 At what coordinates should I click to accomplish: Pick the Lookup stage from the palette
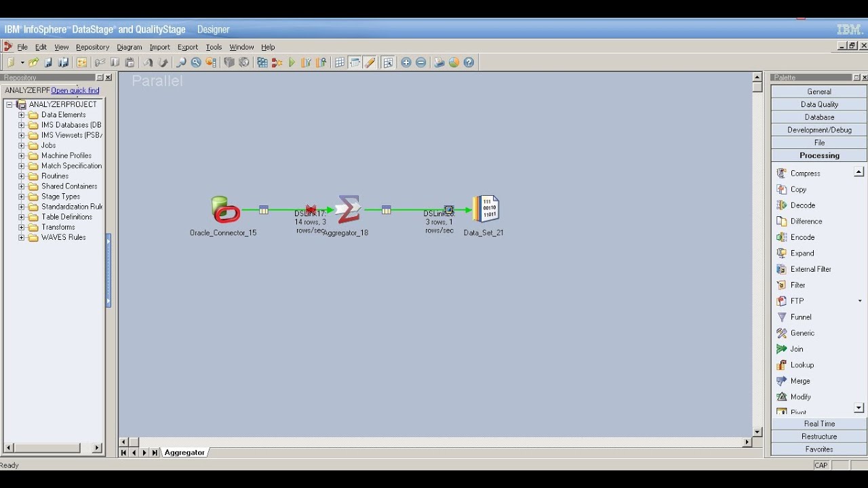tap(795, 365)
